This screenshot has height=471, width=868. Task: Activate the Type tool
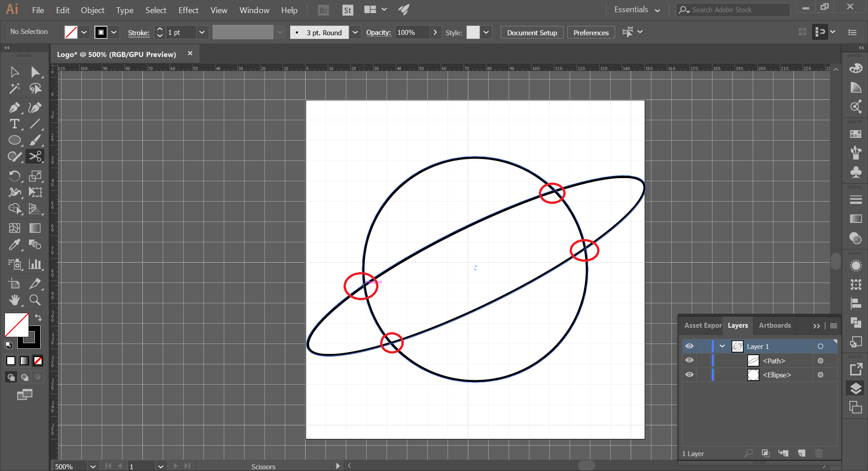point(14,124)
